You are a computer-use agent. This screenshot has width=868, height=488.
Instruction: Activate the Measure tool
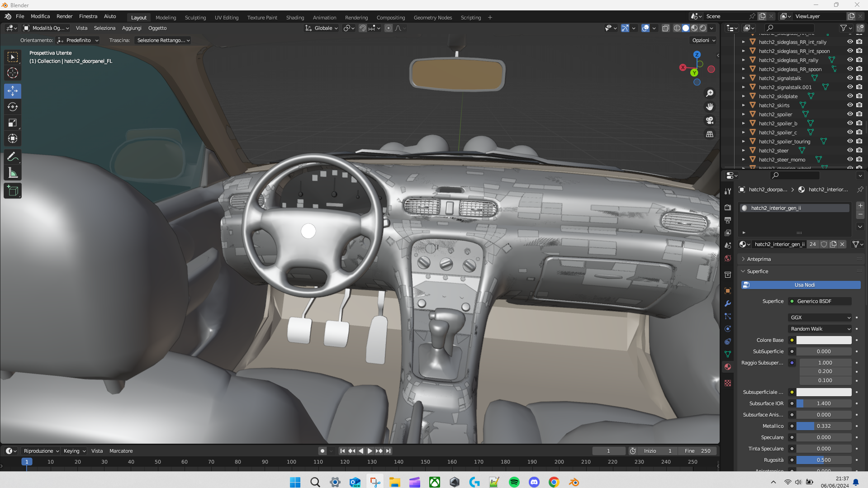click(x=13, y=173)
